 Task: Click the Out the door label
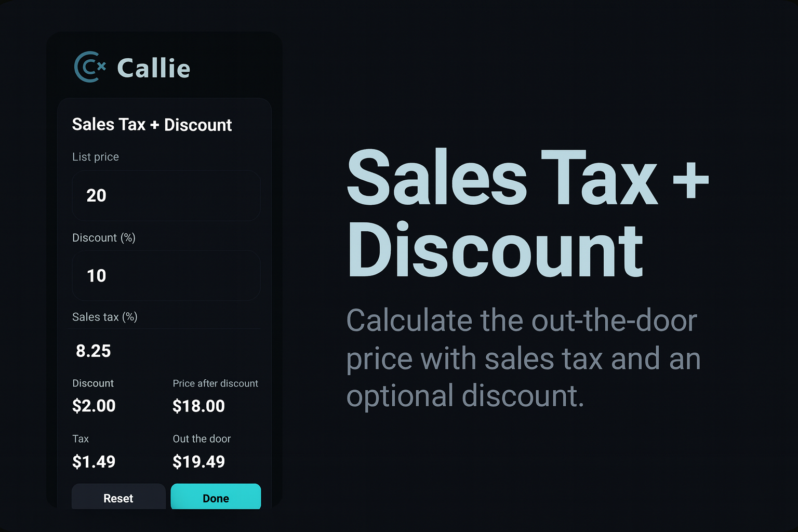tap(201, 438)
